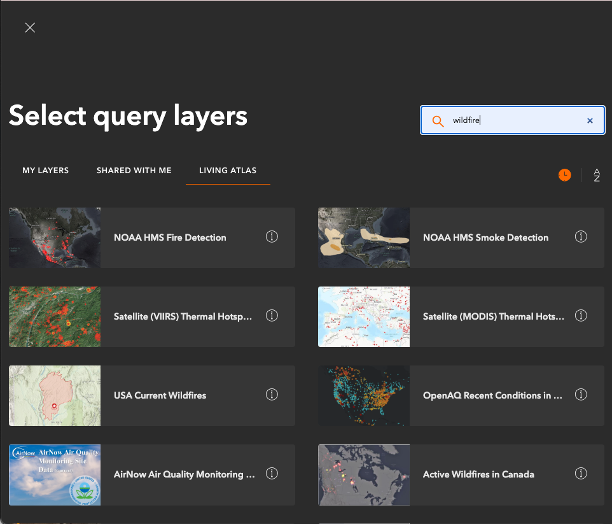Click Satellite (MODIS) Thermal Hots... title
The height and width of the screenshot is (524, 612).
(x=493, y=316)
